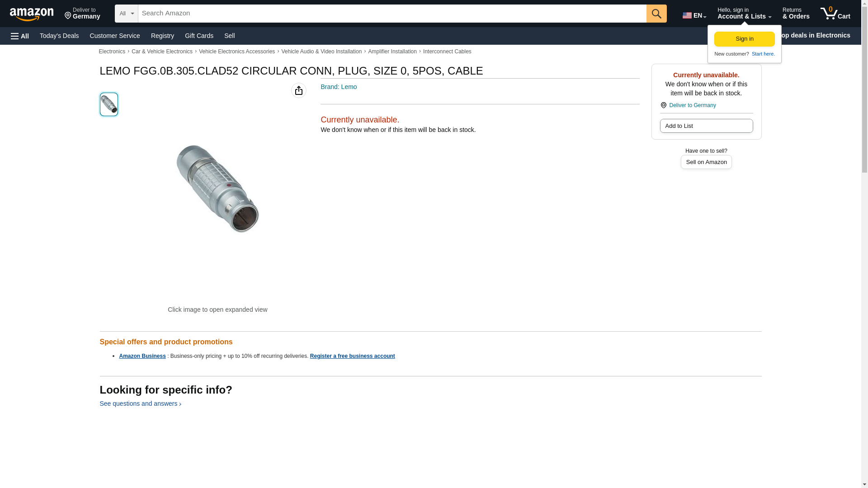Open the All hamburger menu
Viewport: 868px width, 488px height.
point(20,36)
